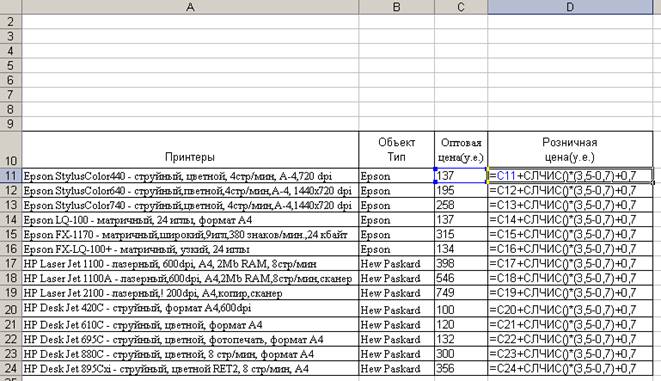Click the 'Объект Тип' header cell

pyautogui.click(x=396, y=150)
